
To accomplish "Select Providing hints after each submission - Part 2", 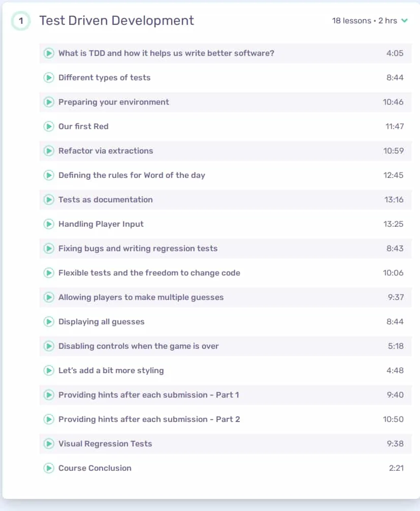I will point(225,419).
